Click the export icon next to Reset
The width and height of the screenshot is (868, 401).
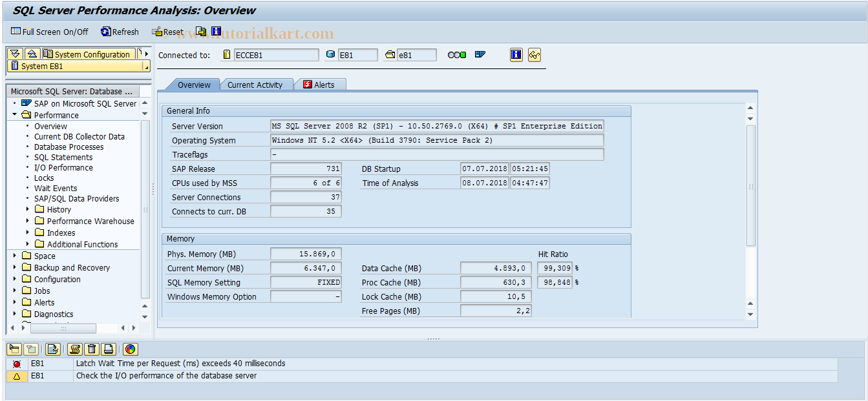pos(202,31)
